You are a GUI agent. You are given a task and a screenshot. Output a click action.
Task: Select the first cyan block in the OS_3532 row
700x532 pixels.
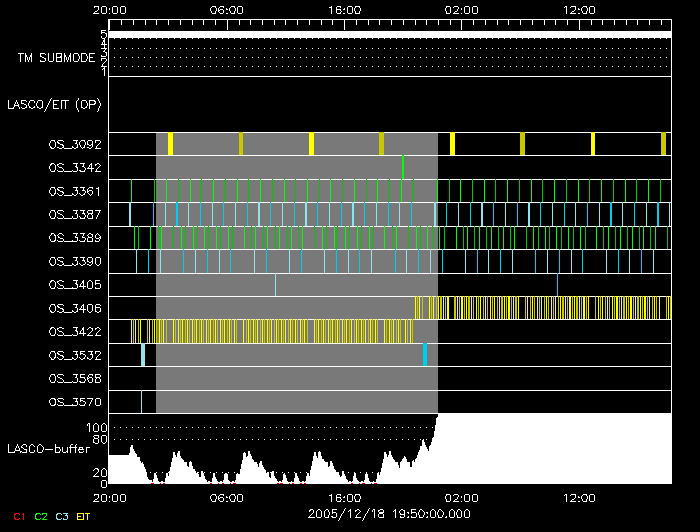[x=143, y=355]
